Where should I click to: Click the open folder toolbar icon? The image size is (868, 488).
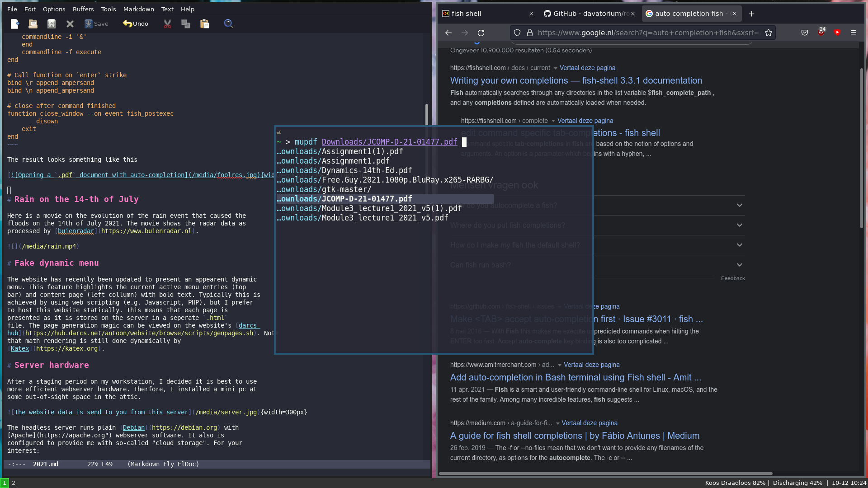pyautogui.click(x=33, y=24)
